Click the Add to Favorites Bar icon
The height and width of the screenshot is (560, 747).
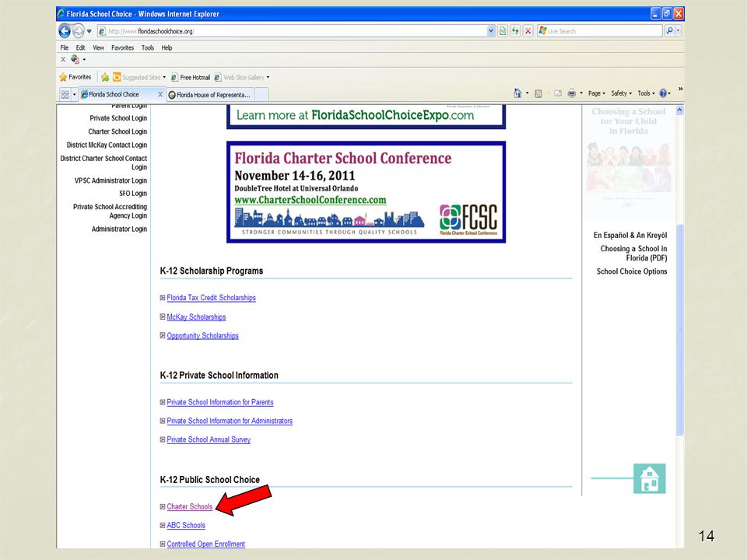(x=105, y=77)
